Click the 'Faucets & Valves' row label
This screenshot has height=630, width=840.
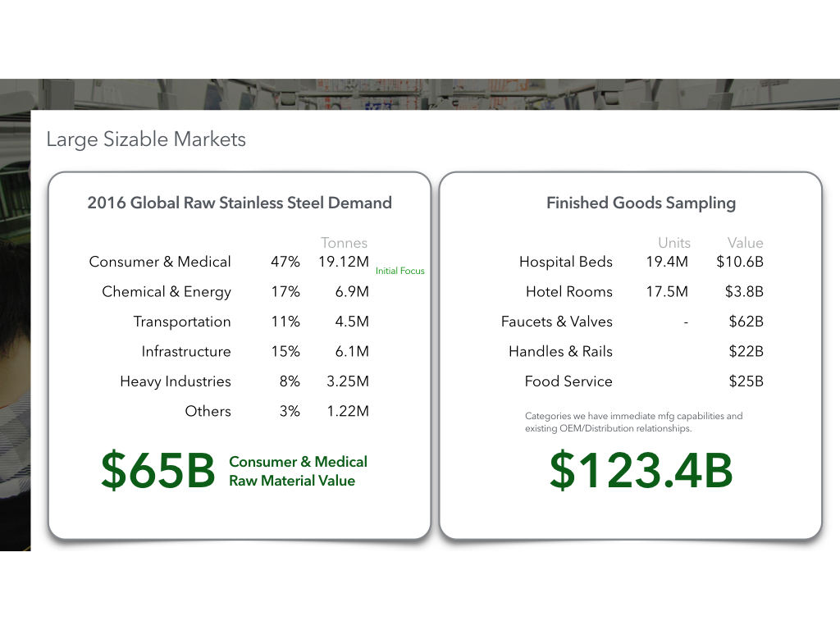click(x=557, y=322)
